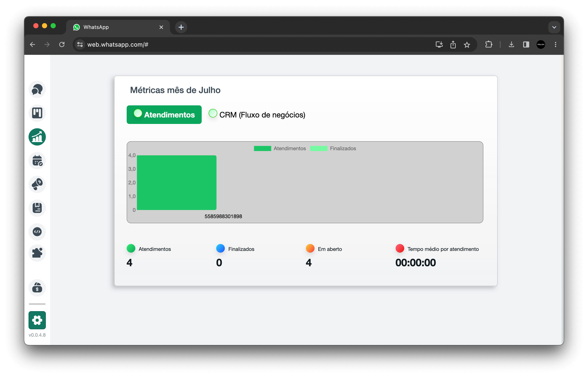Image resolution: width=588 pixels, height=377 pixels.
Task: Open the bookmark notes sidebar icon
Action: tap(37, 208)
